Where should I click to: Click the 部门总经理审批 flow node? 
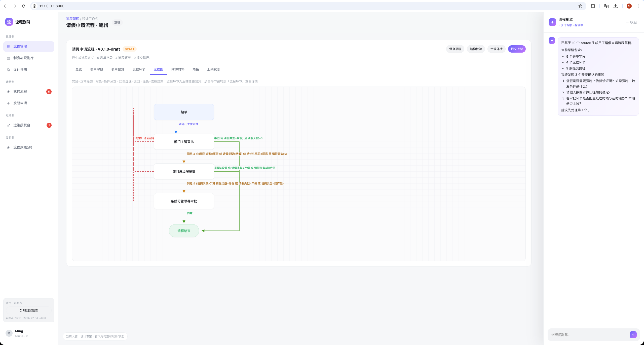[184, 172]
